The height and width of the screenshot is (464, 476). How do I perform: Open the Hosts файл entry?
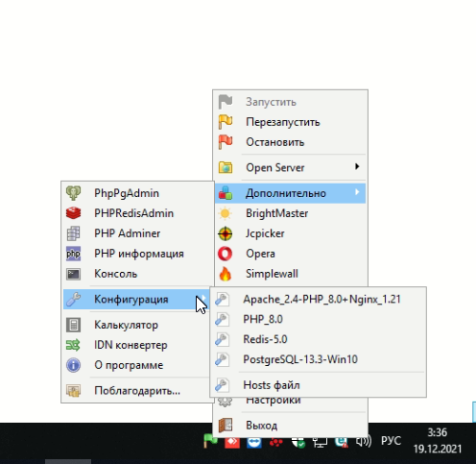tap(318, 385)
